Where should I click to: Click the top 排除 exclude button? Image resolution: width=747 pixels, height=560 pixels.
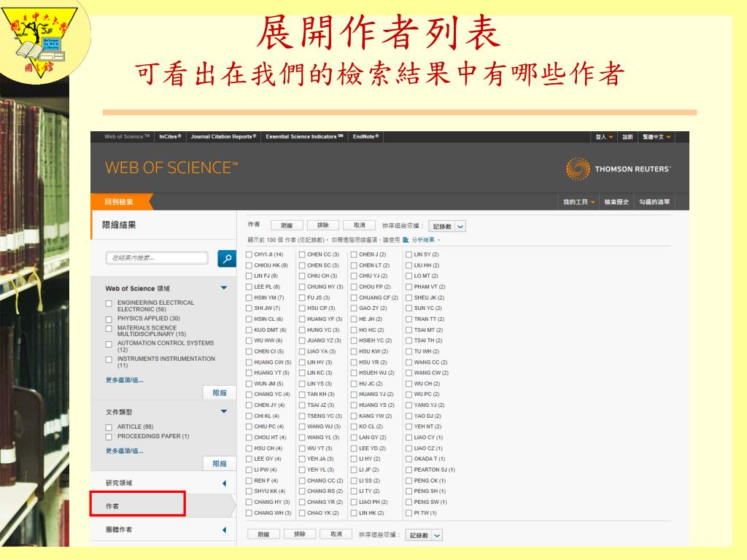coord(323,225)
